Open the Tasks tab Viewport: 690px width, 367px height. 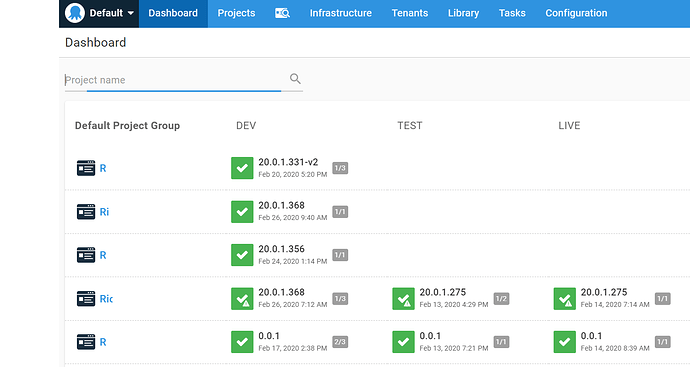pyautogui.click(x=512, y=13)
